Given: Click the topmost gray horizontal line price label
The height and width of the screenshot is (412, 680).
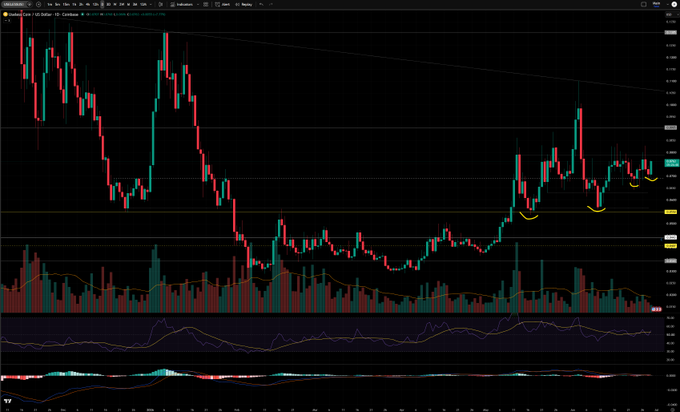Looking at the screenshot, I should (671, 33).
